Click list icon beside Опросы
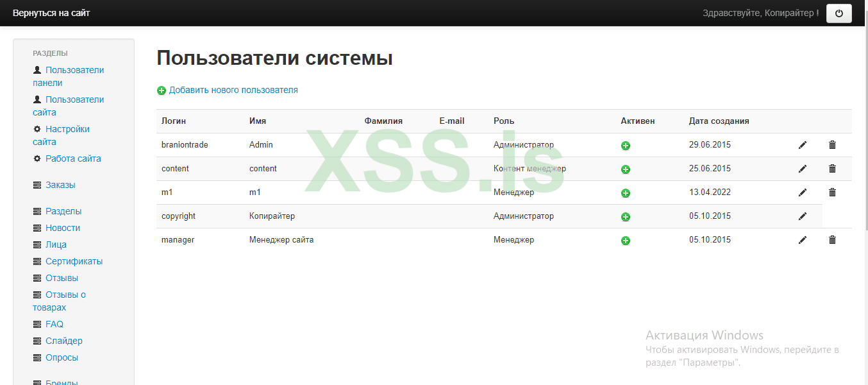The height and width of the screenshot is (385, 868). point(37,357)
